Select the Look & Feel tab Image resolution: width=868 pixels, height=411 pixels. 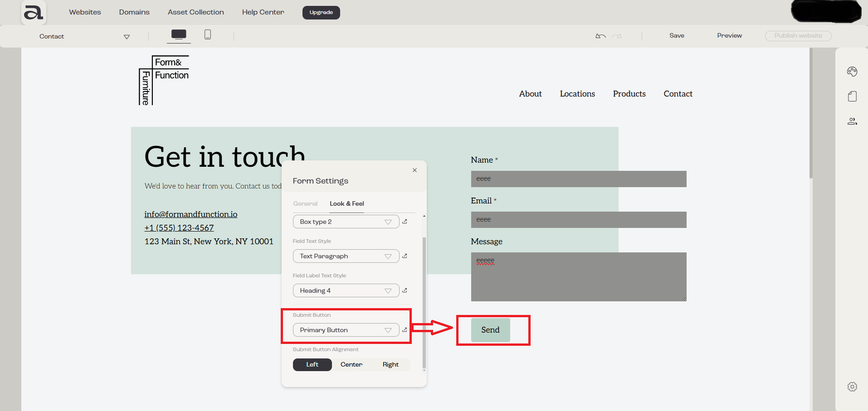(347, 204)
